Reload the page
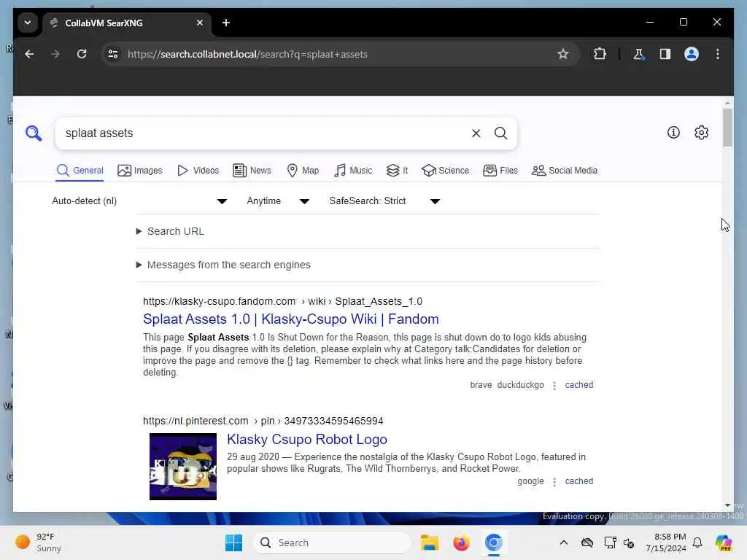The width and height of the screenshot is (747, 560). pyautogui.click(x=82, y=54)
